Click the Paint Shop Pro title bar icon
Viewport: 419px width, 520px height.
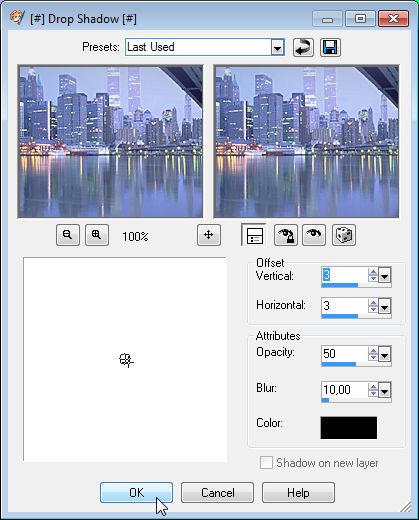coord(17,17)
